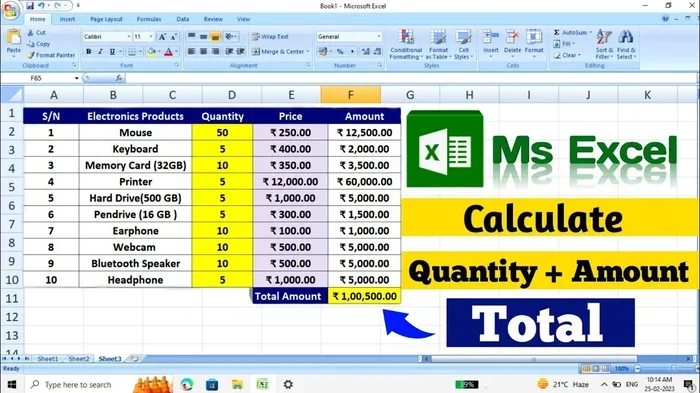Open Format as Table gallery

438,45
